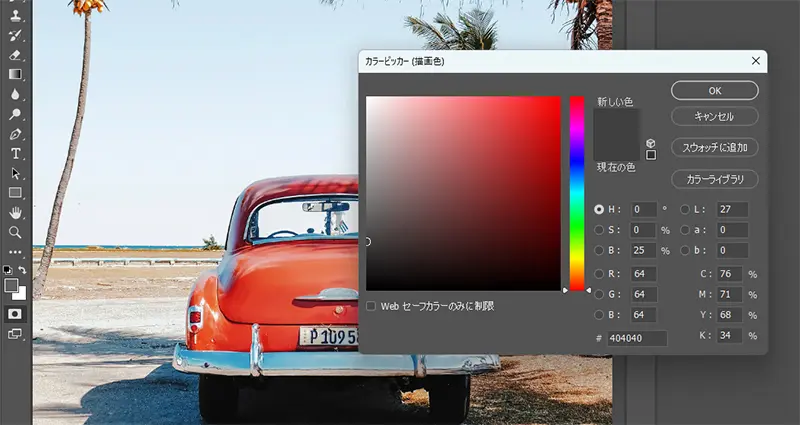Click the 現在の色 preview swatch
This screenshot has height=425, width=800.
616,148
